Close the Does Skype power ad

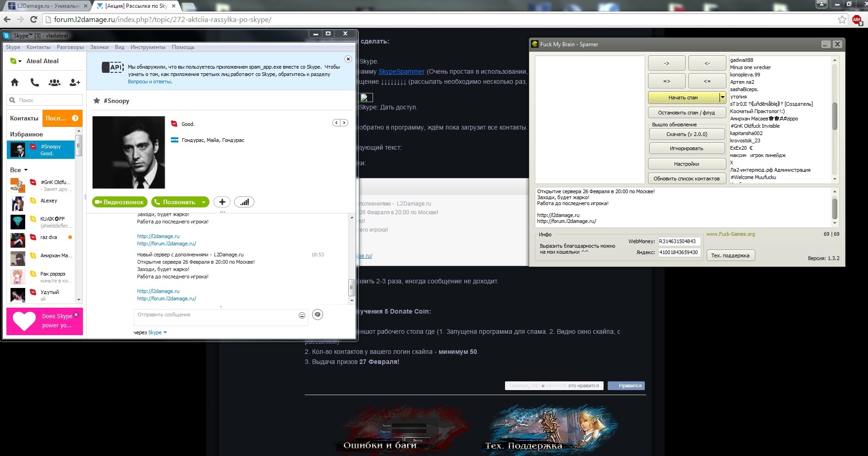(x=76, y=315)
